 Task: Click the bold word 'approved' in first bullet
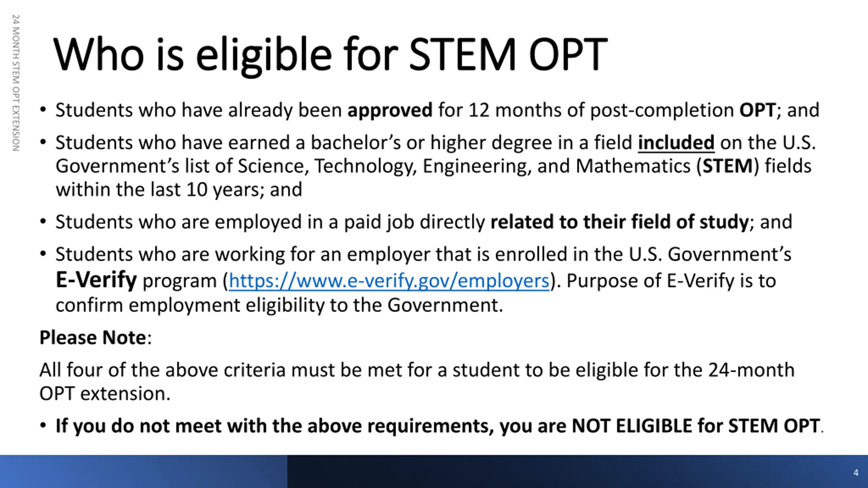(x=390, y=110)
